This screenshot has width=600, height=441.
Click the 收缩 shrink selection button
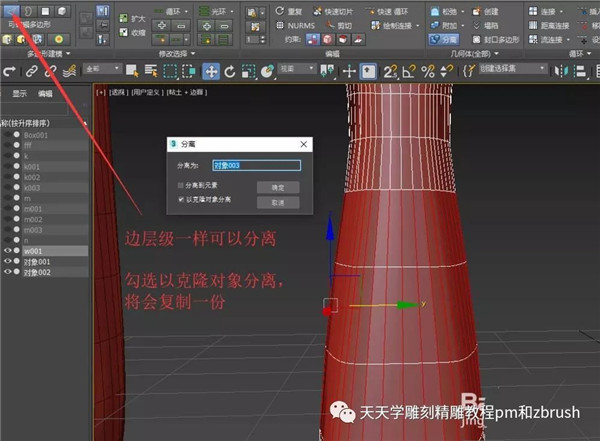pos(132,33)
